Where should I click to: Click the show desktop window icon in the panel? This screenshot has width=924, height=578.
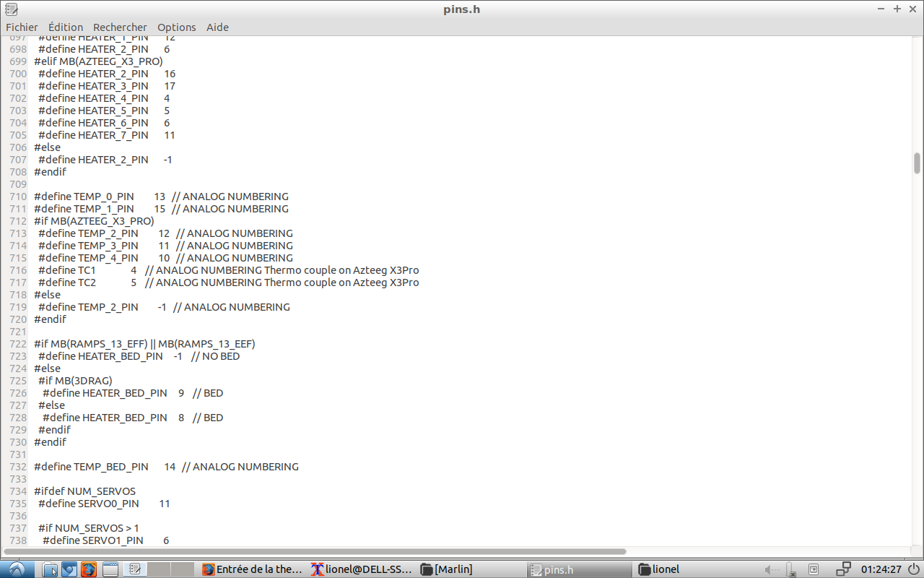click(x=110, y=569)
